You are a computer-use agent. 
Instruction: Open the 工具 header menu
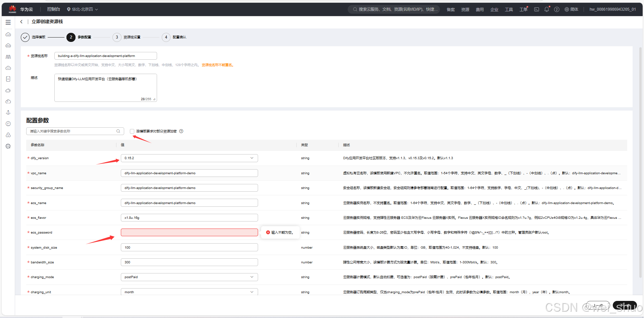509,9
